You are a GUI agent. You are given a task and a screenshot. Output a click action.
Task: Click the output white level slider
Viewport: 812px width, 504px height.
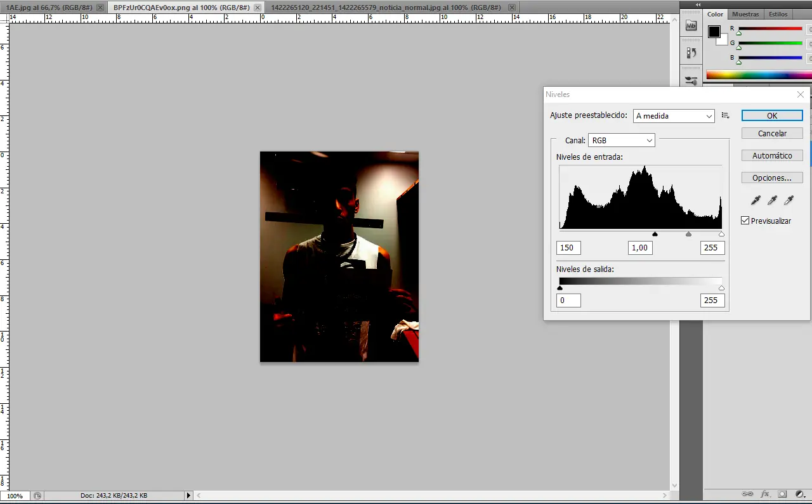[x=721, y=288]
